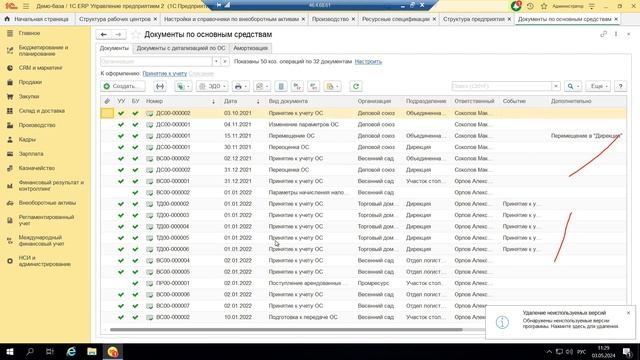Viewport: 640px width, 360px height.
Task: Go forward with the right arrow button
Action: pyautogui.click(x=118, y=35)
